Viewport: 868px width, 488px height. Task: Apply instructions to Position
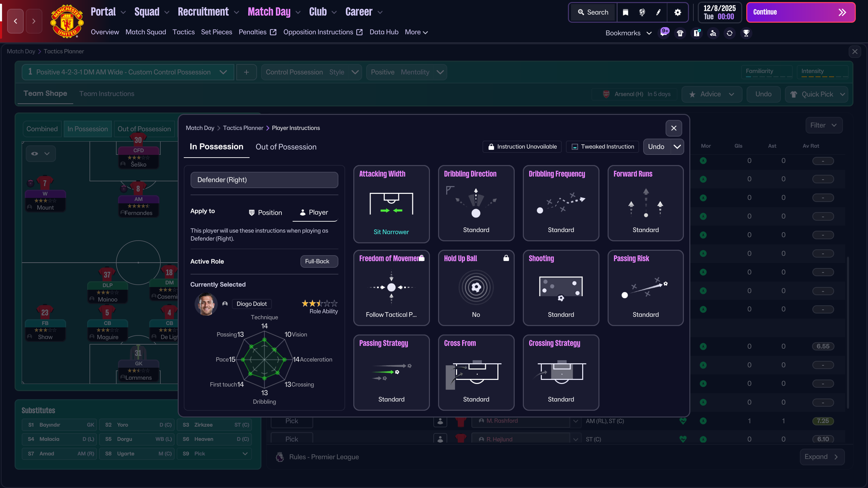pyautogui.click(x=265, y=212)
